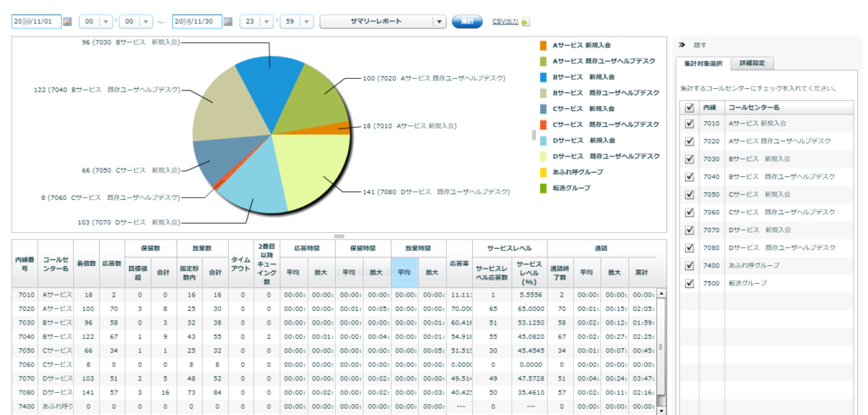Click chart legend splitter handle

534,135
